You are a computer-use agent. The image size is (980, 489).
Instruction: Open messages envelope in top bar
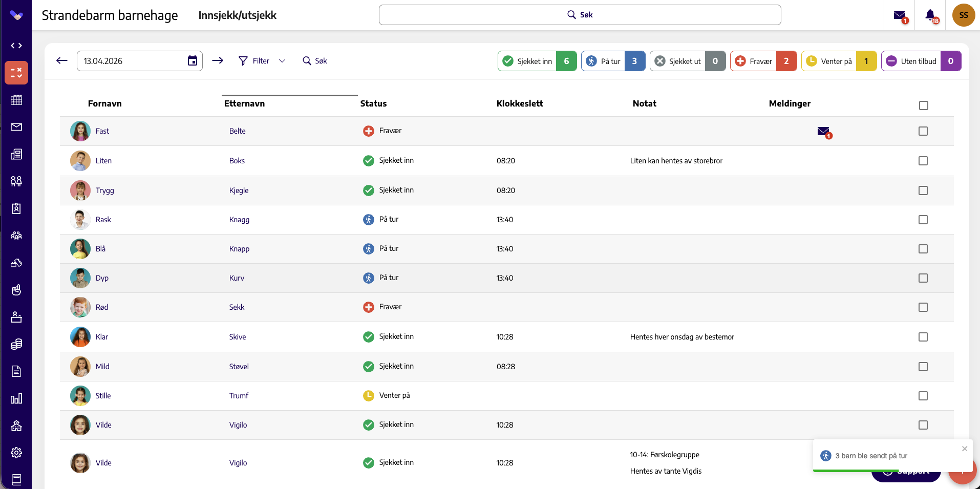click(900, 15)
